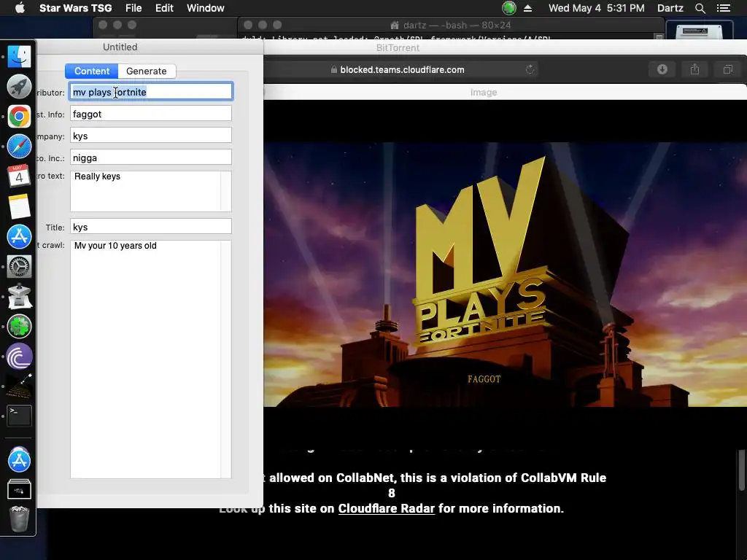Click the Untitled window title
Viewport: 747px width, 560px height.
tap(120, 47)
